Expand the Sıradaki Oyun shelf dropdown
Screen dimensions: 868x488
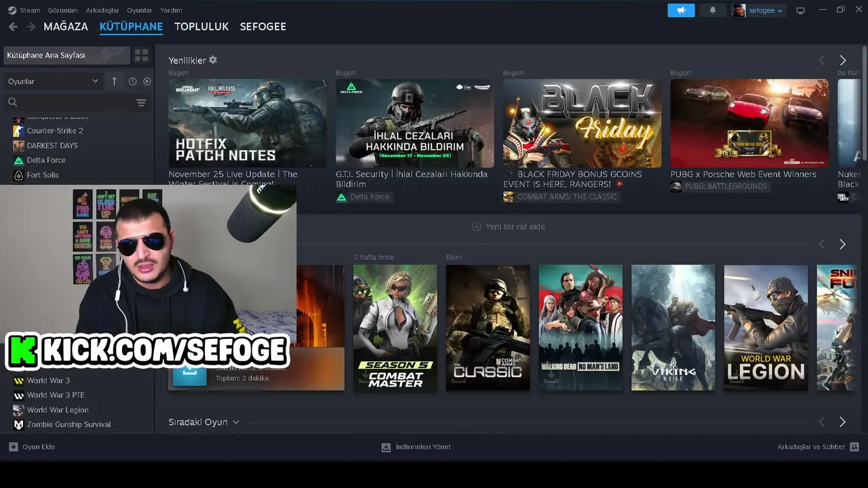click(235, 422)
